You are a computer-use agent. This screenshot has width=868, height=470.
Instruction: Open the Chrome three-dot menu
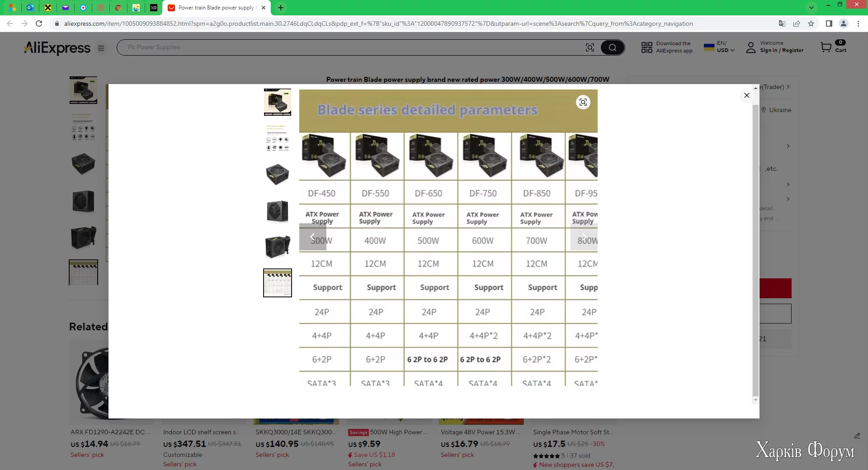pyautogui.click(x=858, y=23)
